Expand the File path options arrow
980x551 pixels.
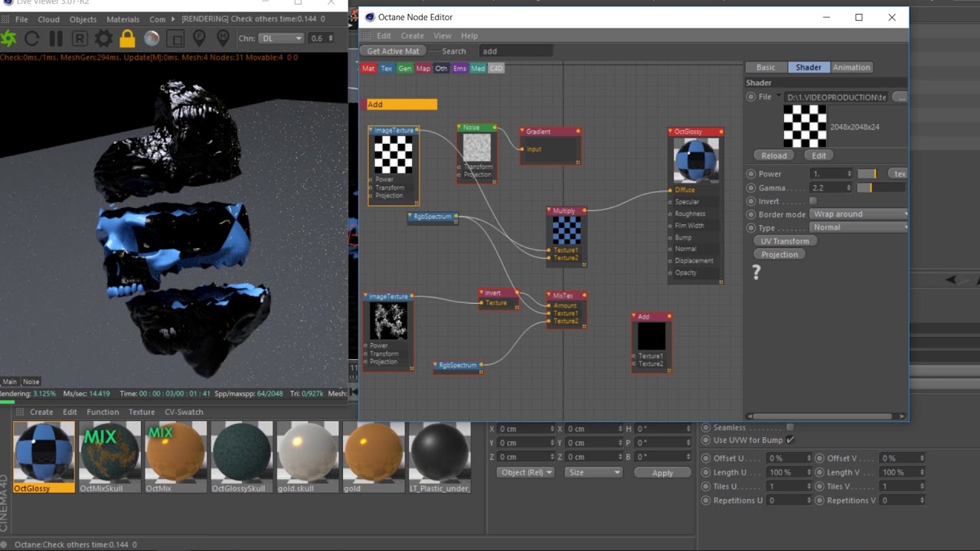(779, 96)
